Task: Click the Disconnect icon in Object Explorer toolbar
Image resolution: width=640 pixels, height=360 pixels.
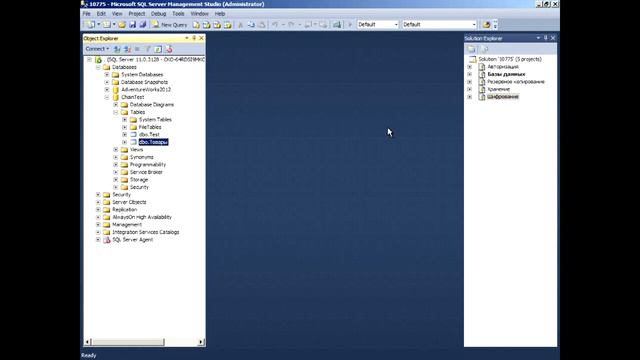Action: pyautogui.click(x=127, y=49)
